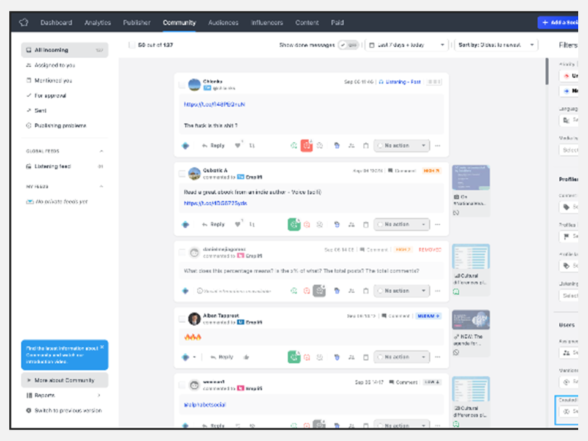The height and width of the screenshot is (441, 588).
Task: Click the home logo icon in top bar
Action: click(24, 22)
